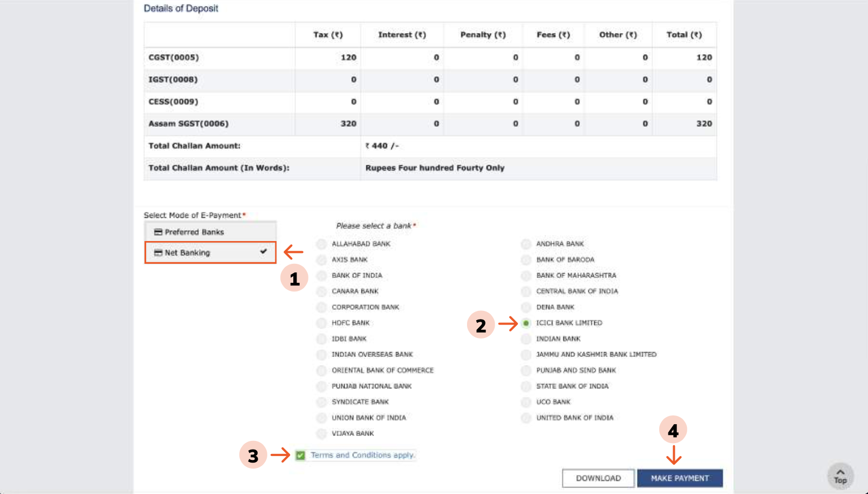The image size is (868, 494).
Task: Select Bank of Baroda radio option
Action: pyautogui.click(x=526, y=259)
